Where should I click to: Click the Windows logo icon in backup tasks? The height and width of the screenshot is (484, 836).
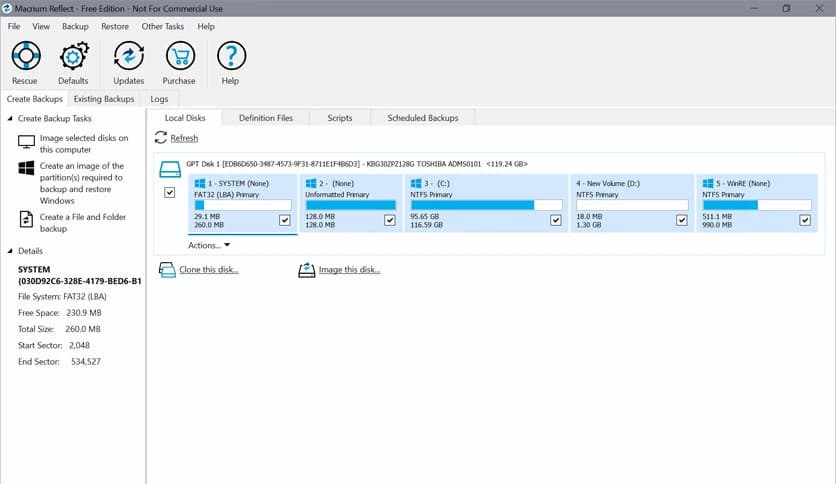(26, 168)
